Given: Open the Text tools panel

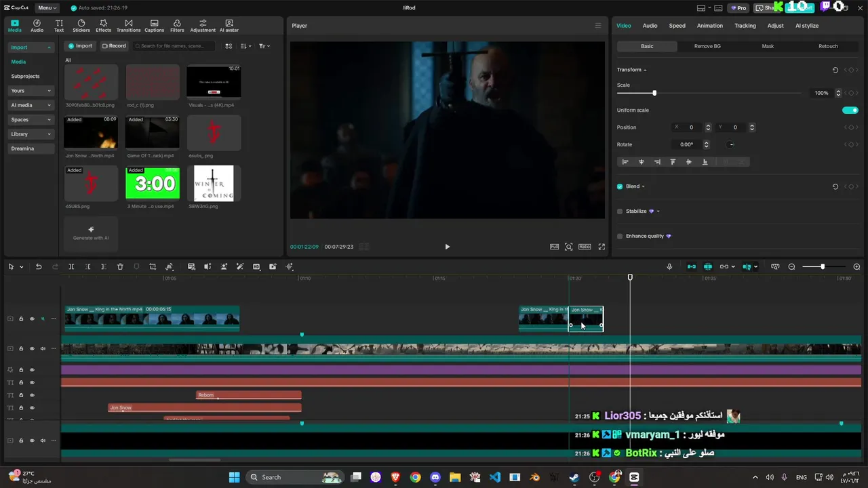Looking at the screenshot, I should pos(59,26).
